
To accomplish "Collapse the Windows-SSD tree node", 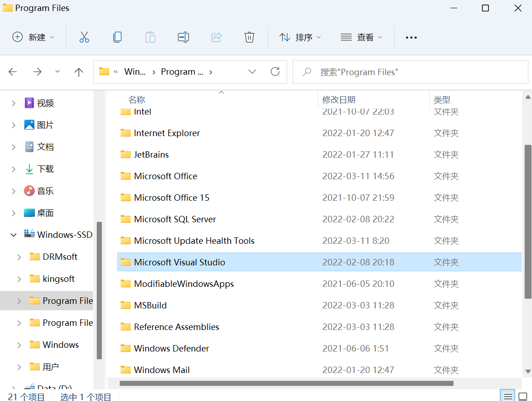I will tap(14, 235).
